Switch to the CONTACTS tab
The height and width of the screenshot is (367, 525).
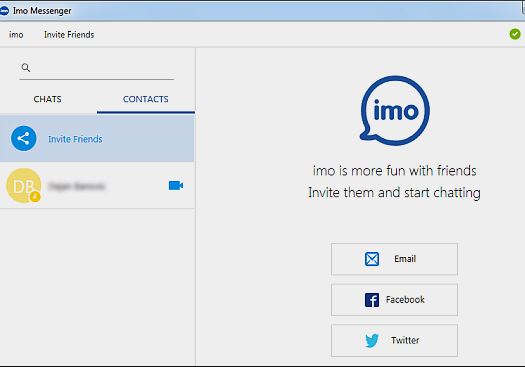click(x=146, y=99)
